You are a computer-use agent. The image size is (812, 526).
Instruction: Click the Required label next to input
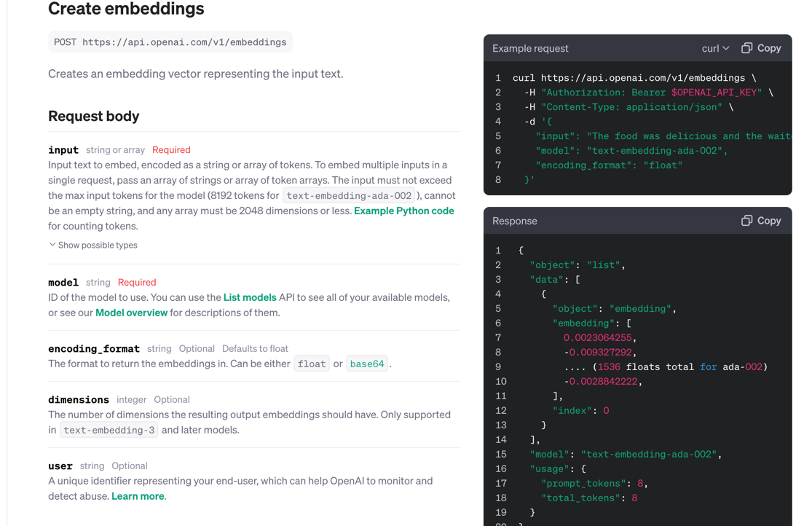pyautogui.click(x=171, y=150)
